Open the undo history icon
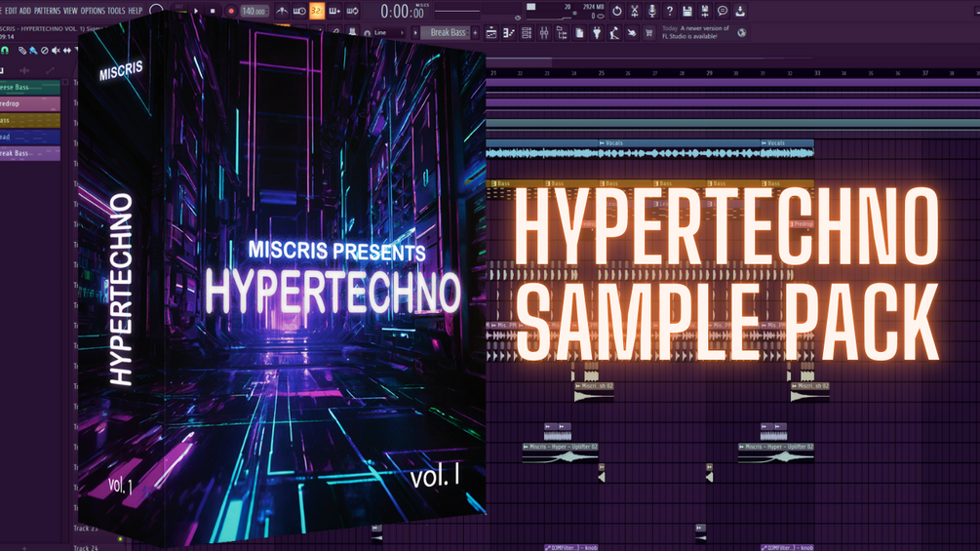This screenshot has width=980, height=551. click(617, 11)
